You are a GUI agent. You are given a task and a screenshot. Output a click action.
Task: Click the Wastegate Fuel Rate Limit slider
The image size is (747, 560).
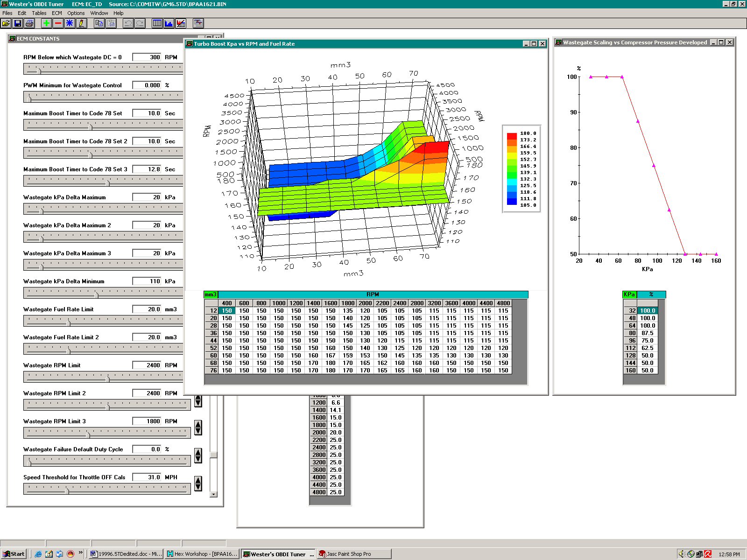(103, 321)
